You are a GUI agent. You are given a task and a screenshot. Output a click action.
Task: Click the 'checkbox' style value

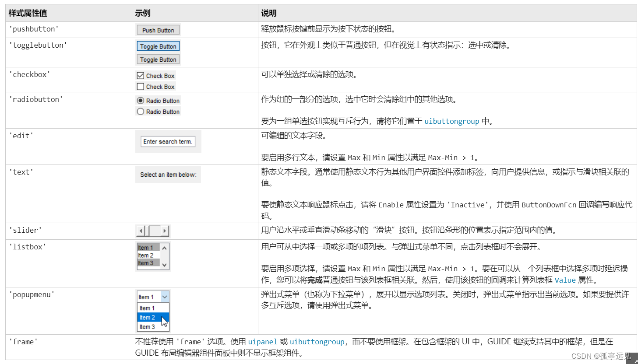click(x=29, y=74)
